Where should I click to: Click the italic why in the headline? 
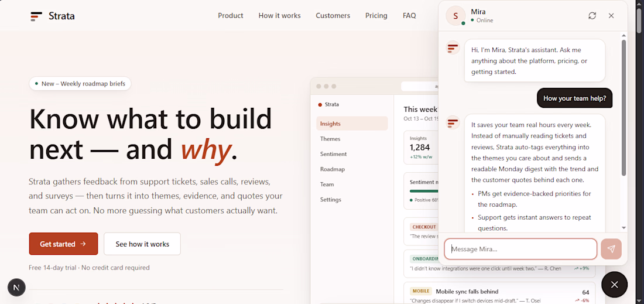click(x=205, y=149)
